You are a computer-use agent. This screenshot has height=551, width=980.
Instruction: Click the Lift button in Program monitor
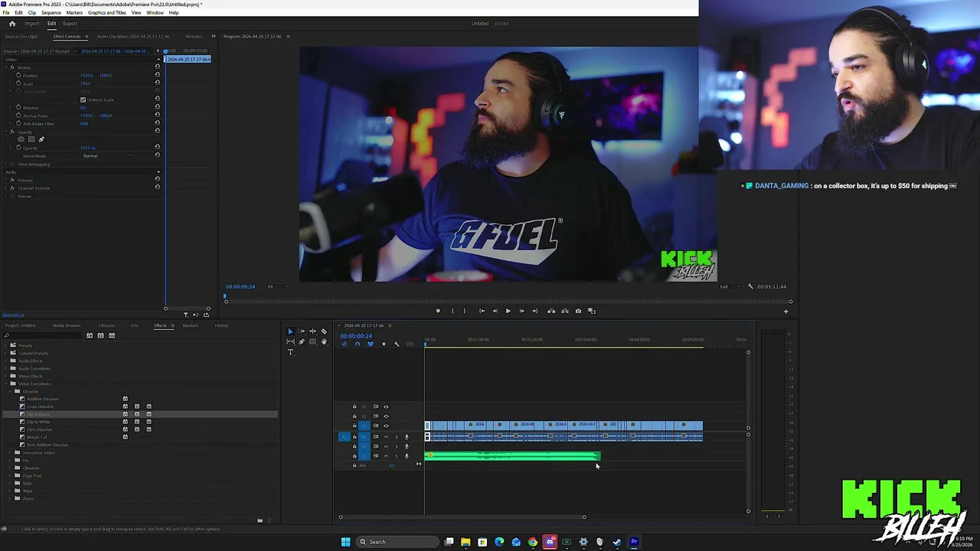point(551,311)
